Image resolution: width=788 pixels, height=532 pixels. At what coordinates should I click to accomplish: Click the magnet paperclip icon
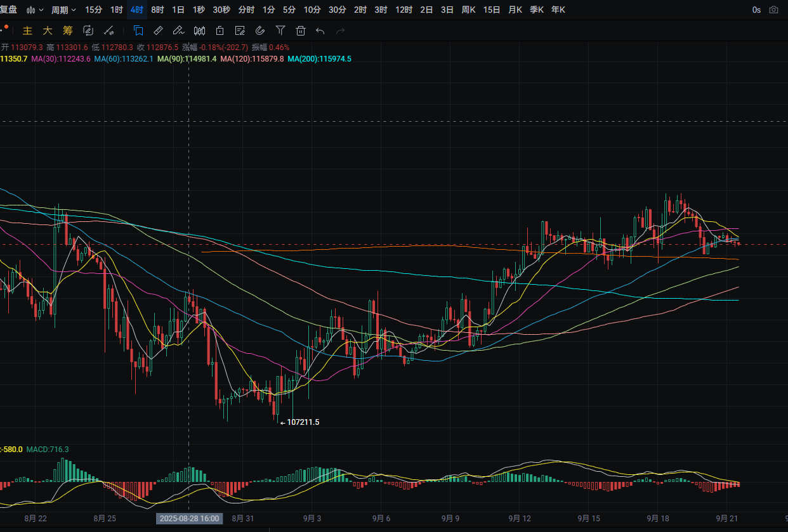[260, 30]
